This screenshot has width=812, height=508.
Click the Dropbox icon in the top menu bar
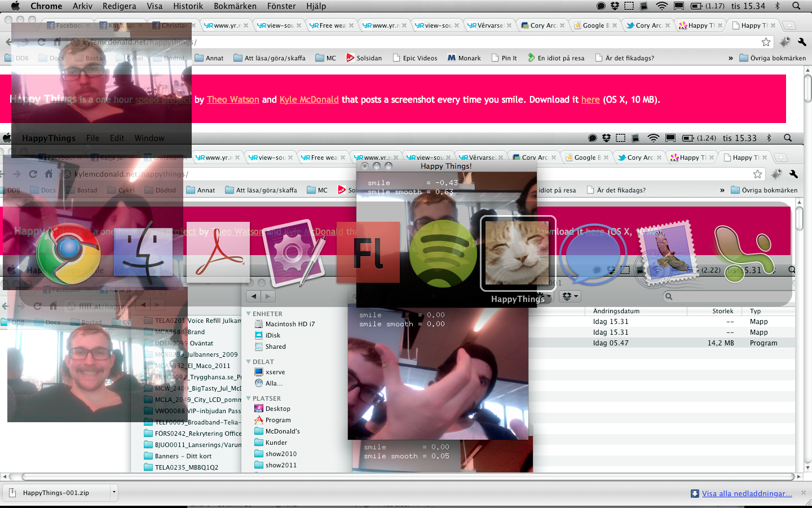click(x=615, y=6)
